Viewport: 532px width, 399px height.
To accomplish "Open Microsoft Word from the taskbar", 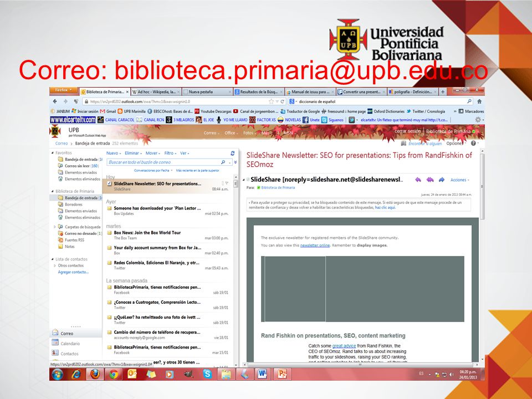I will click(x=262, y=374).
